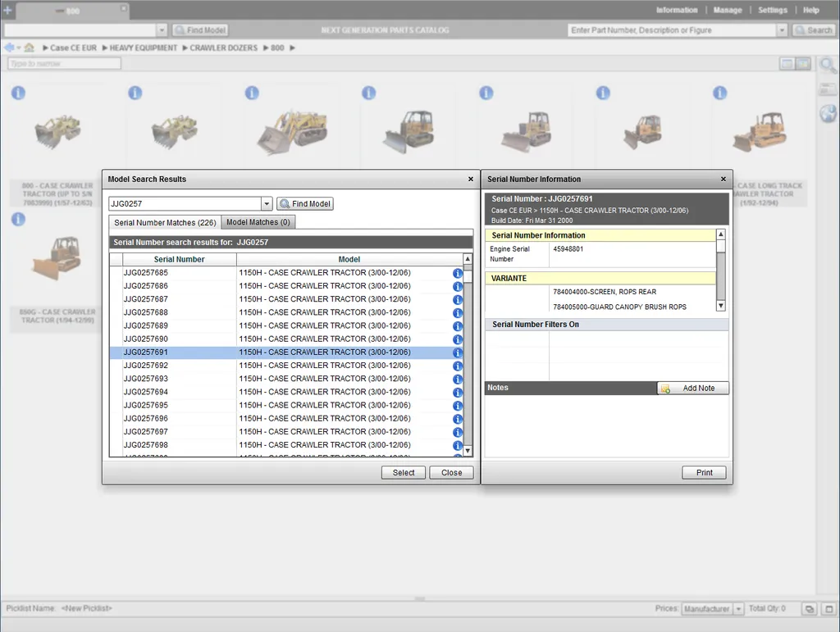840x632 pixels.
Task: Print the serial number information
Action: click(x=704, y=472)
